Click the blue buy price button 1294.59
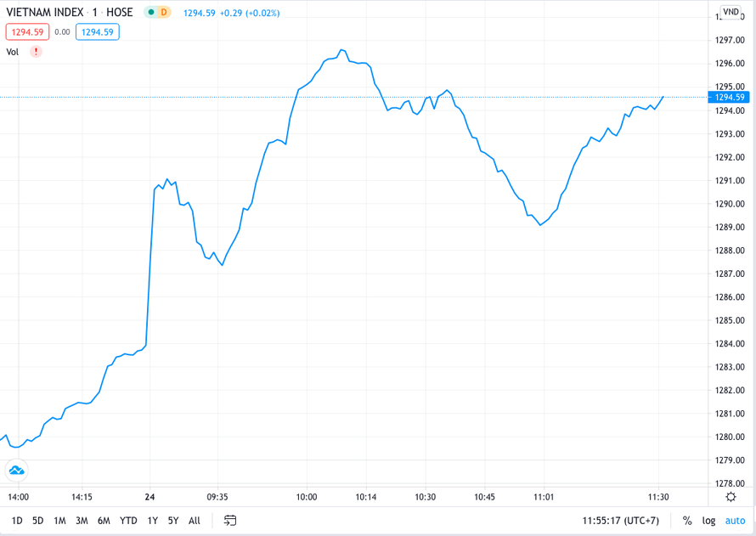756x536 pixels. (x=97, y=31)
